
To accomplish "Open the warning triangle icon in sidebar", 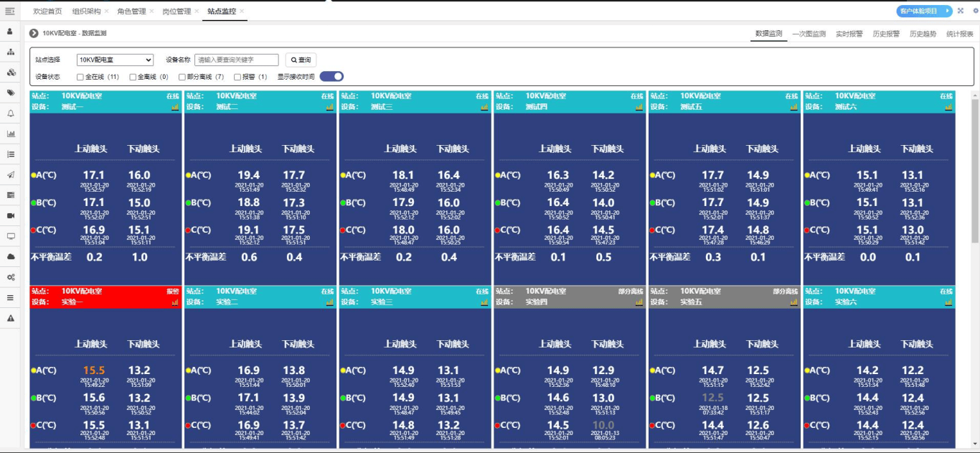I will [11, 318].
